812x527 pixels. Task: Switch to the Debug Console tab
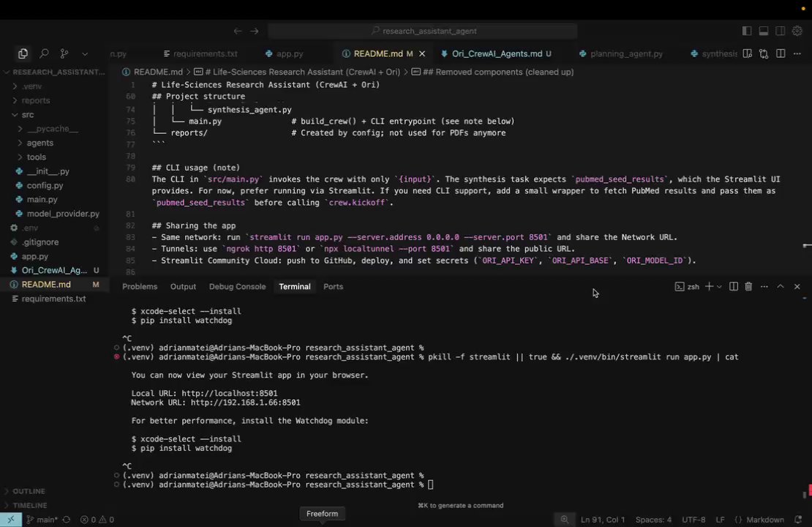click(x=237, y=287)
